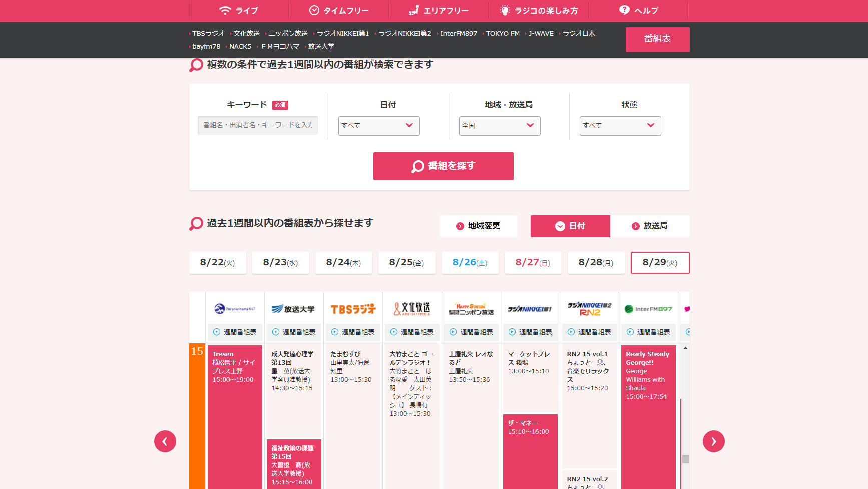Open the Ready Steady George!! program block
This screenshot has height=489, width=868.
point(648,417)
